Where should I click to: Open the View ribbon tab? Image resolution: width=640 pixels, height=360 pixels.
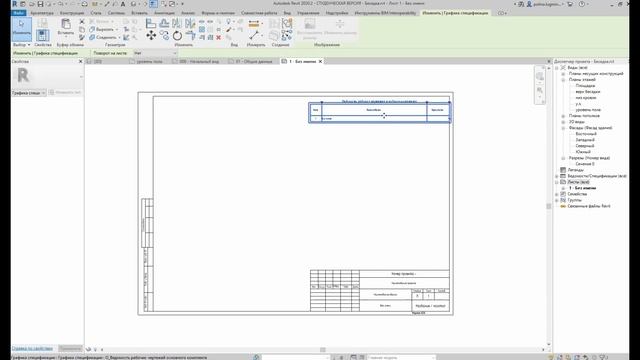click(287, 13)
